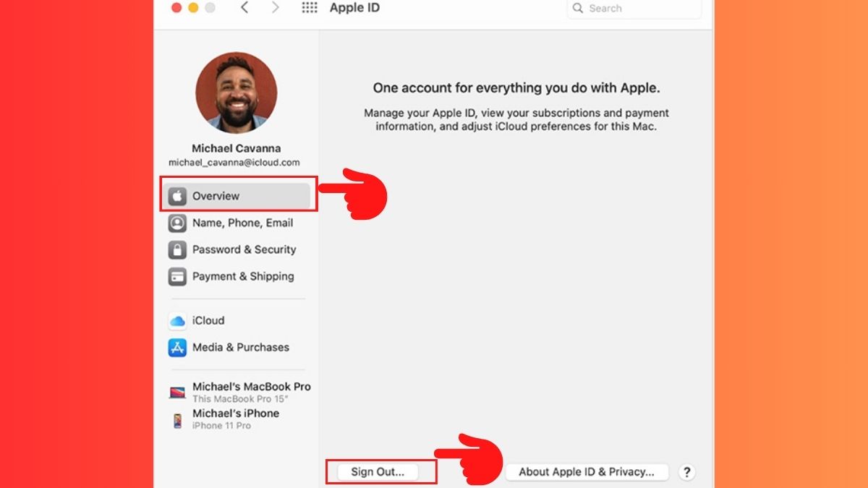Click the forward navigation arrow
Image resolution: width=868 pixels, height=488 pixels.
click(x=275, y=8)
